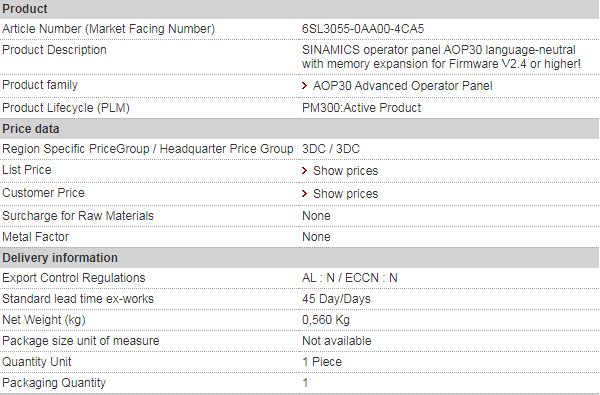Click the Price data section header

pos(299,129)
